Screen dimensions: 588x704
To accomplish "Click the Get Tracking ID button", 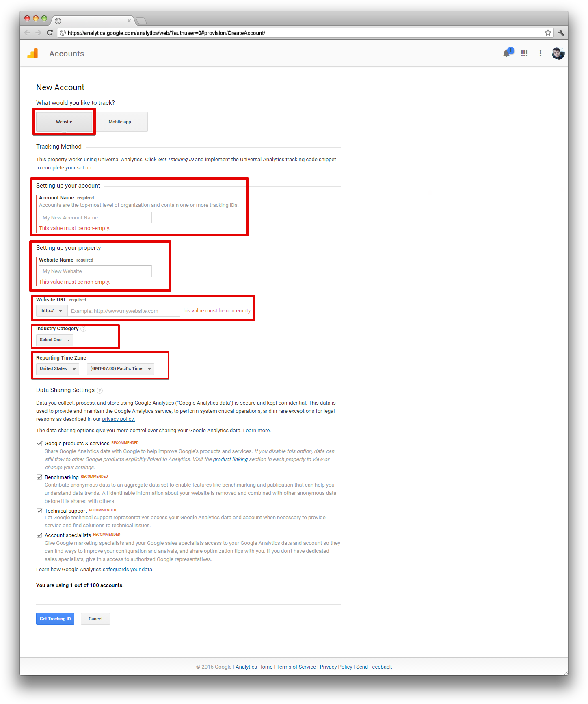I will pyautogui.click(x=55, y=619).
